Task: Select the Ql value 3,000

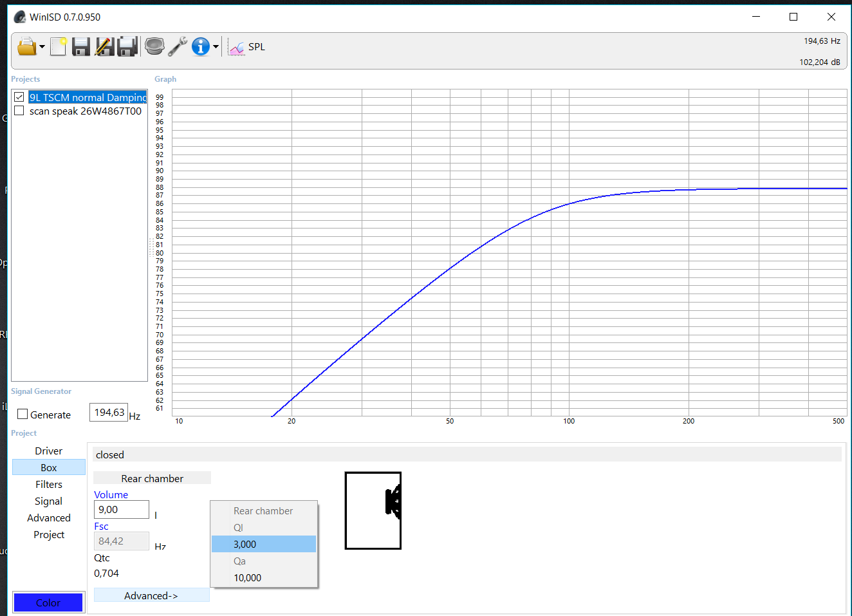Action: [264, 544]
